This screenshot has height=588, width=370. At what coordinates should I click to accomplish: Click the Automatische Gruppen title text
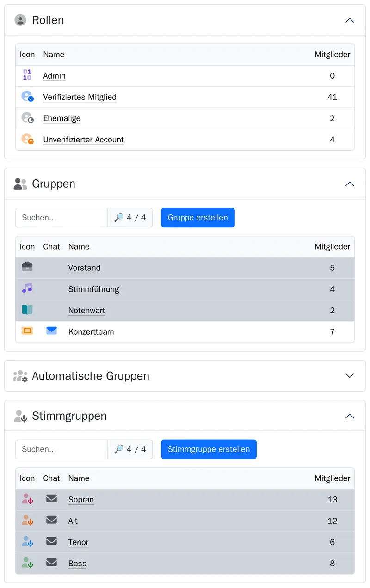click(91, 376)
